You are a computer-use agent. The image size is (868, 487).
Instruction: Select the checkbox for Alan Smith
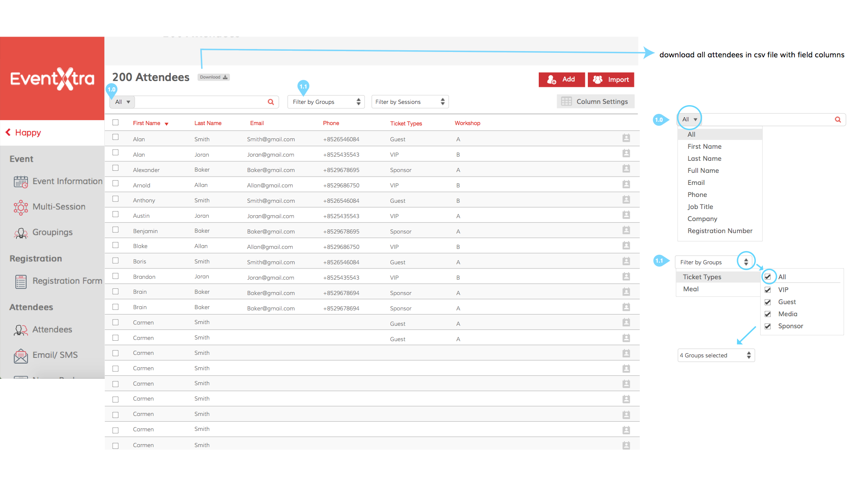[116, 137]
